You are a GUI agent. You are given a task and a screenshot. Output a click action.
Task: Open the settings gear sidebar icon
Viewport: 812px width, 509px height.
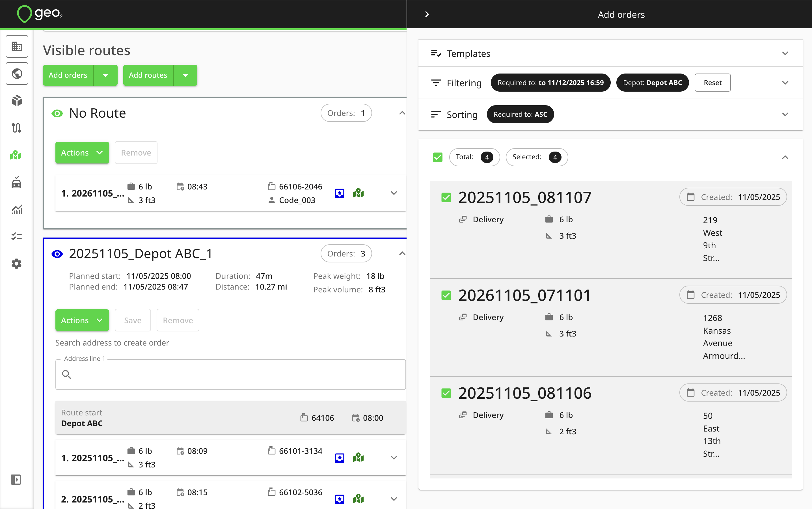coord(17,264)
